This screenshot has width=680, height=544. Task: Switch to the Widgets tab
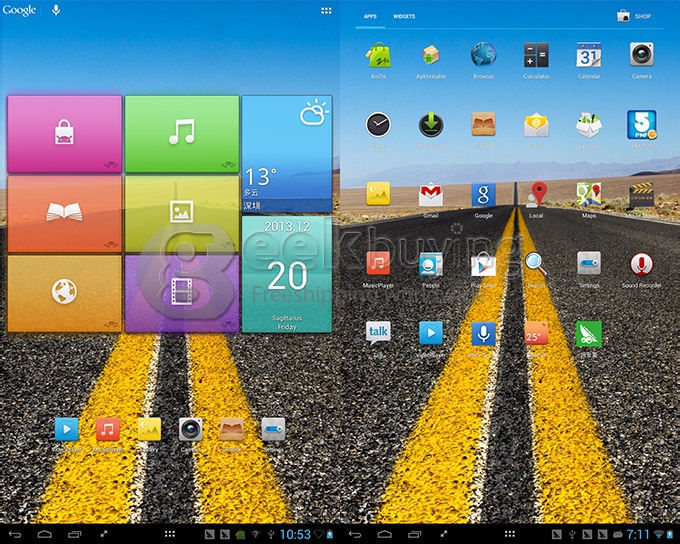(404, 17)
